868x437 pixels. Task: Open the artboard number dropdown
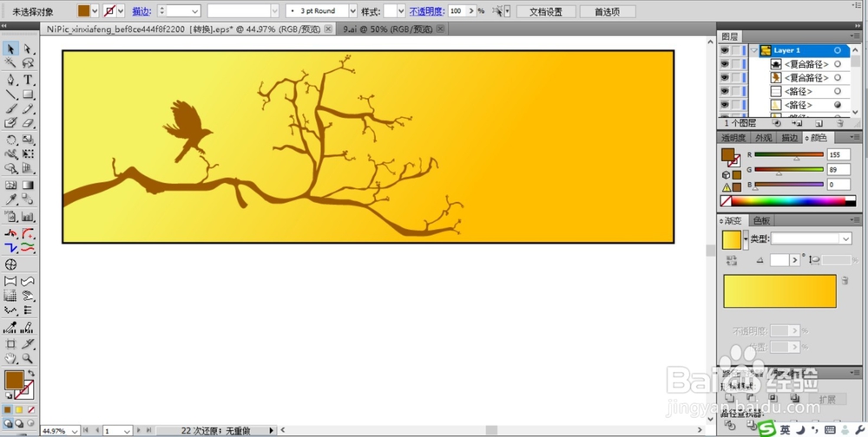pos(128,430)
